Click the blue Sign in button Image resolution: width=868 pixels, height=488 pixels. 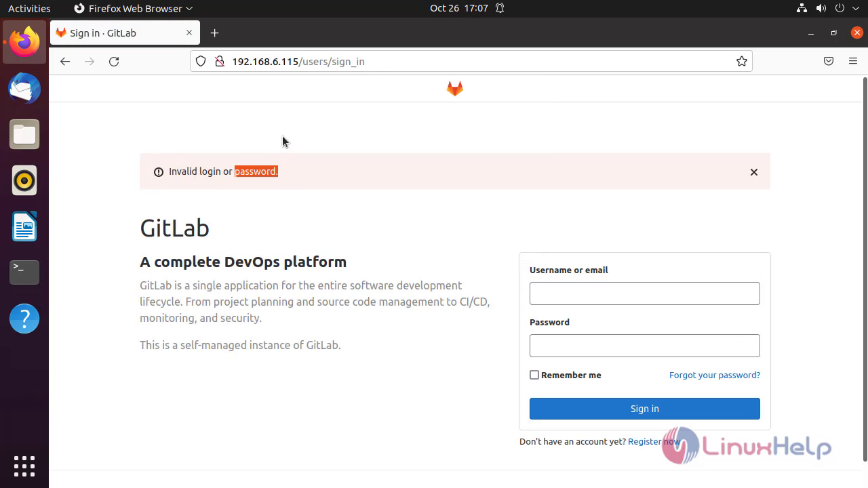[645, 409]
